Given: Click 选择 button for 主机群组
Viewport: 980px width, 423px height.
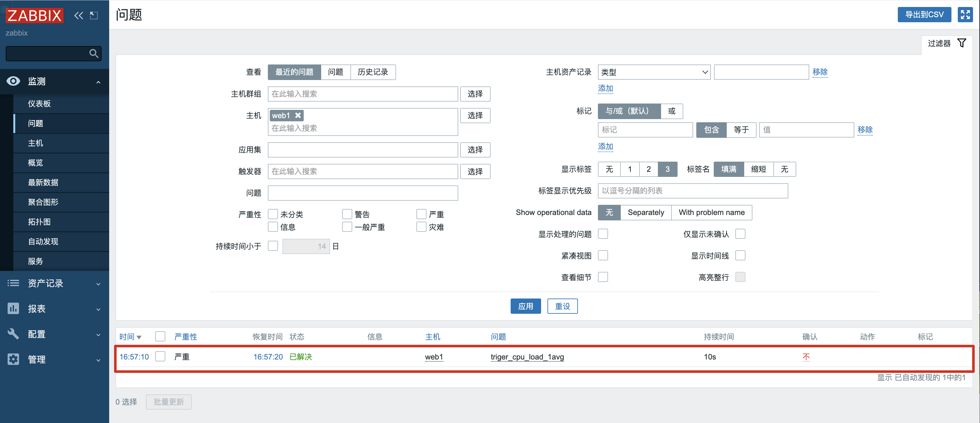Looking at the screenshot, I should [475, 94].
